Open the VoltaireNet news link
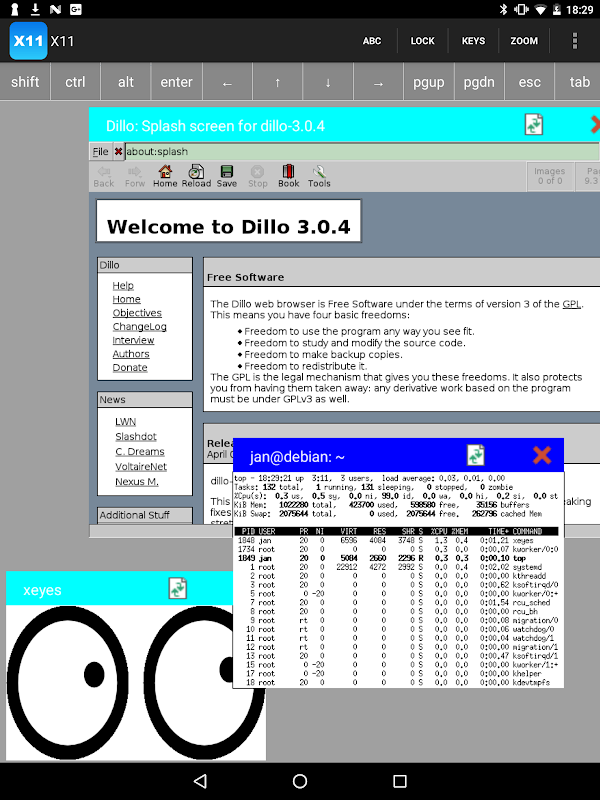The height and width of the screenshot is (800, 600). tap(141, 467)
